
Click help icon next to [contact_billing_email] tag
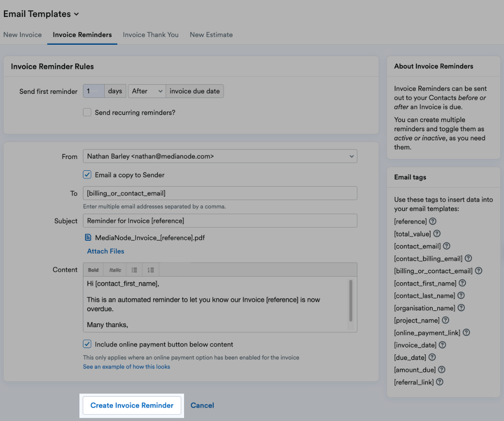[468, 258]
